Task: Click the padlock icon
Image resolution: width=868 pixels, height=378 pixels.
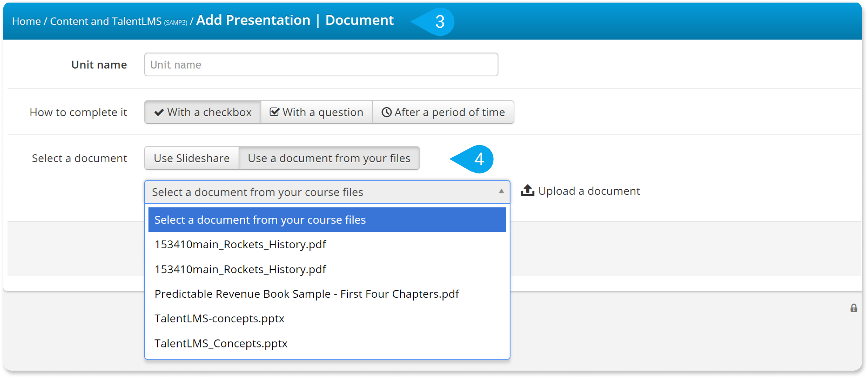Action: tap(854, 308)
